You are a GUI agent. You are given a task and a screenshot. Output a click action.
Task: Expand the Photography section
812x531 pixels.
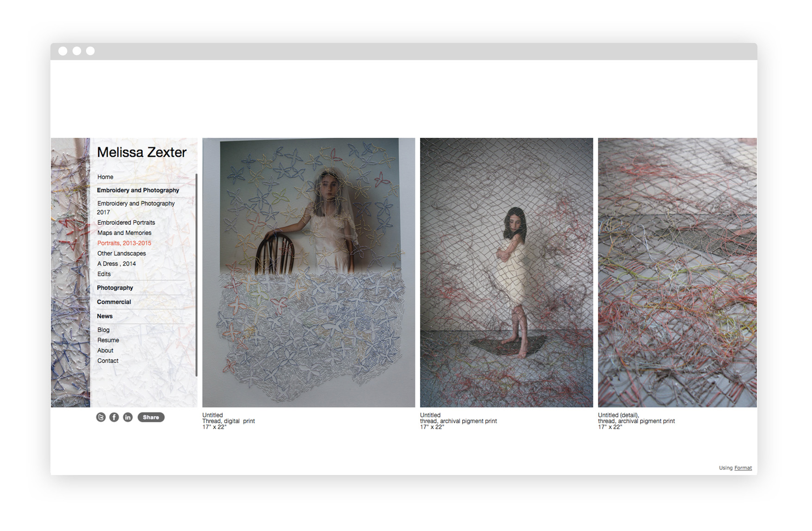(114, 288)
